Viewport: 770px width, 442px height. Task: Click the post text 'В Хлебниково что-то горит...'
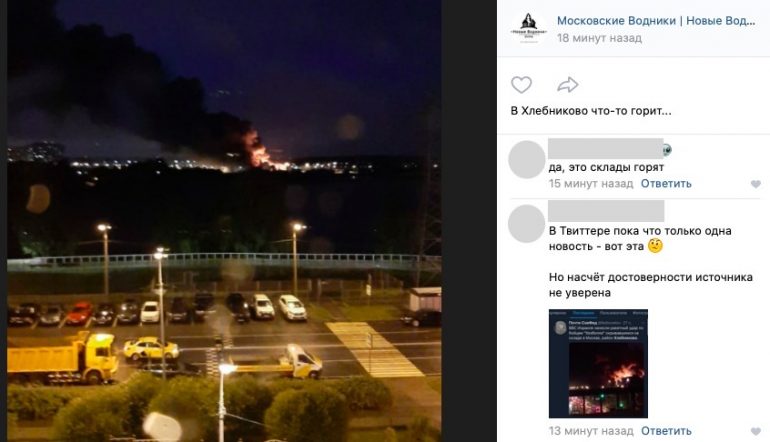click(x=591, y=111)
